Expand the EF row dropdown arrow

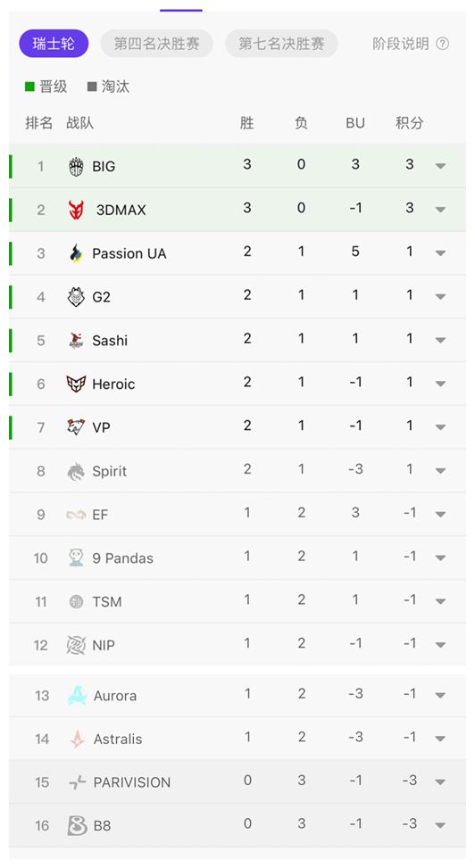coord(441,514)
